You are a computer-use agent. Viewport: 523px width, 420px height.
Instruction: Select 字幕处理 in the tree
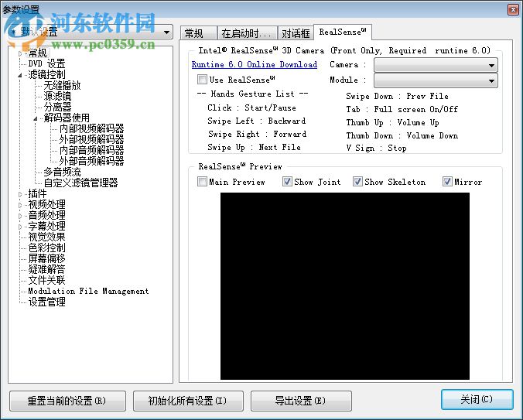46,226
